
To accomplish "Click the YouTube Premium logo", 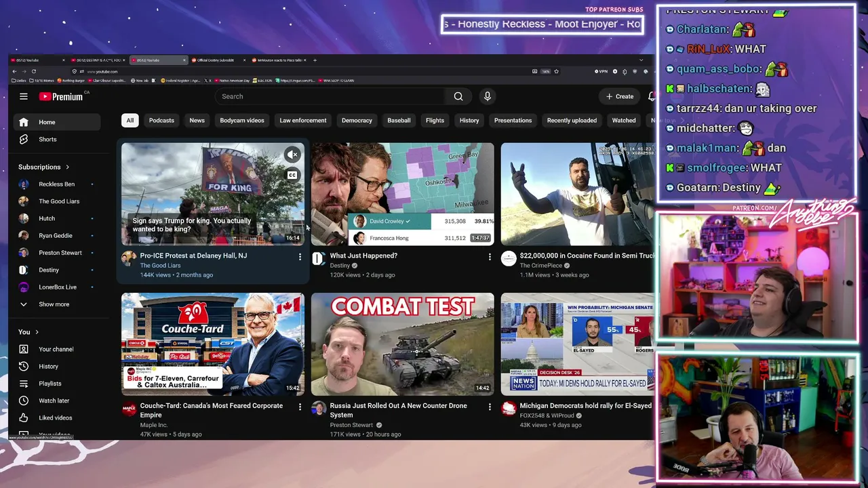I will [61, 97].
